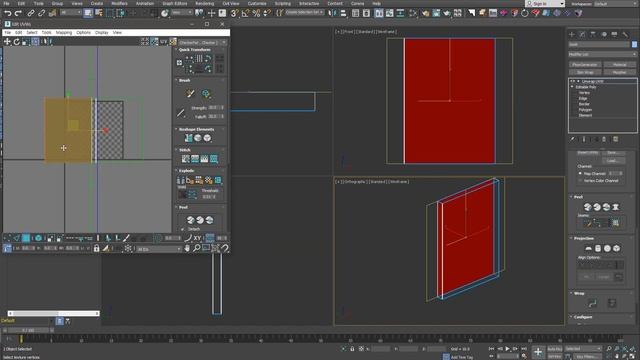Click the first Peel quick peel icon in Edit UVWs

(x=190, y=220)
